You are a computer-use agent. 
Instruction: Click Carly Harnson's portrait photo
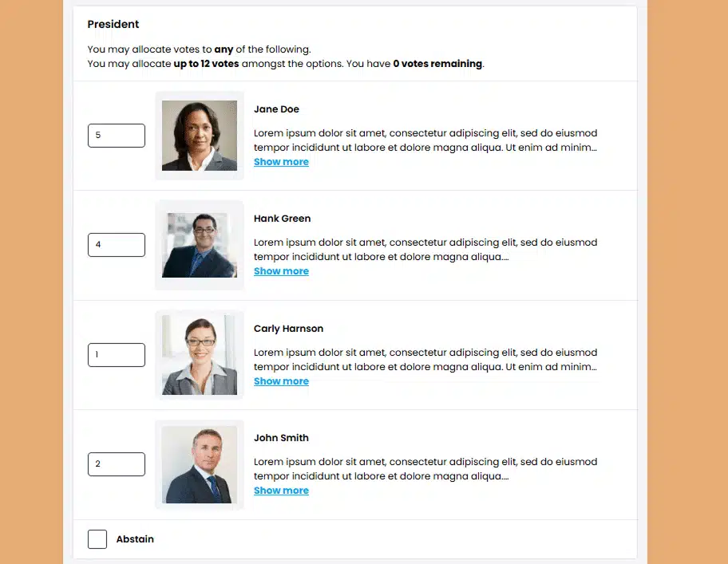pyautogui.click(x=200, y=354)
